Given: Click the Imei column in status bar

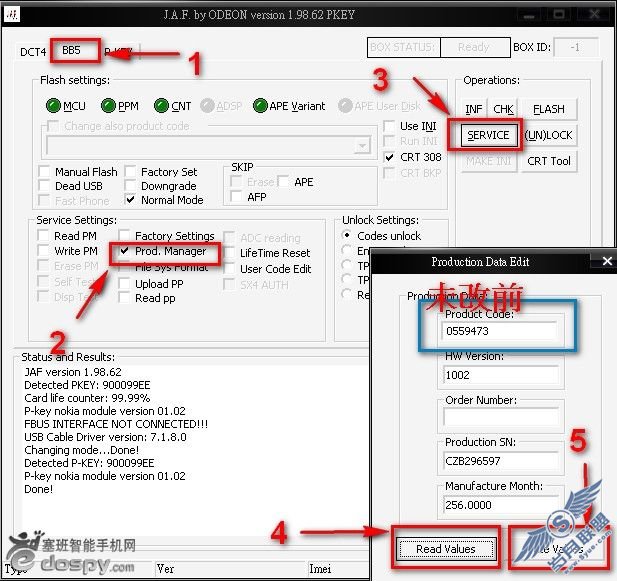Looking at the screenshot, I should tap(338, 569).
